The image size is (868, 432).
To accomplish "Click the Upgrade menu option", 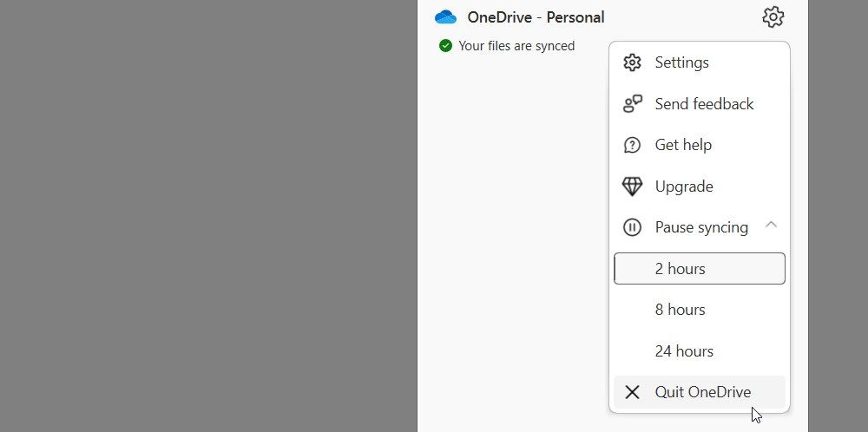I will pos(684,187).
